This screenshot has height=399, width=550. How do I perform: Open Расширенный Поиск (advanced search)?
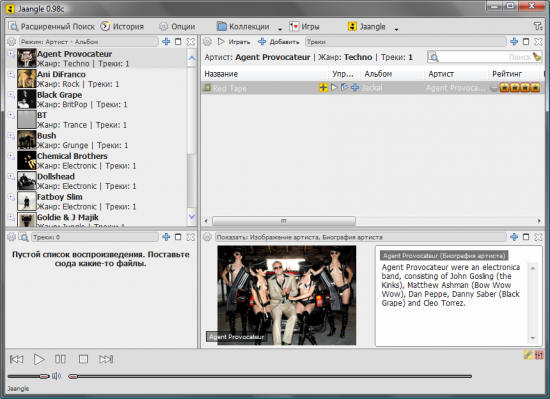(52, 27)
